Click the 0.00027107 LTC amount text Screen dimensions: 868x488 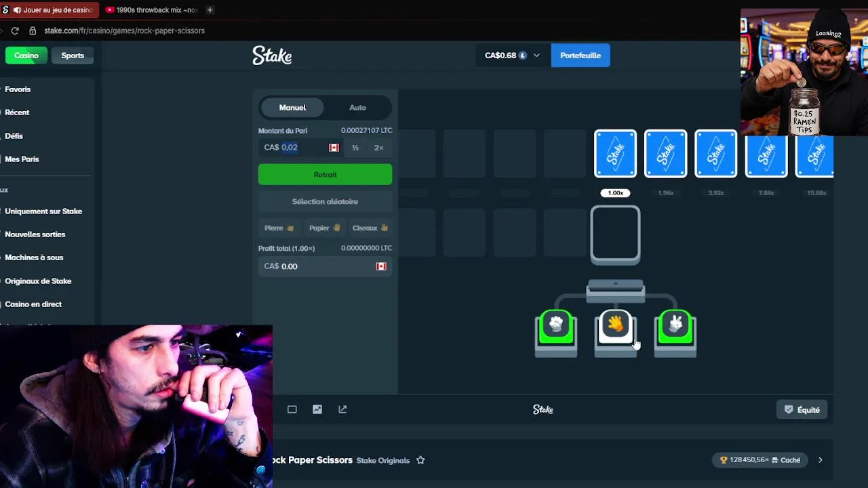point(366,130)
